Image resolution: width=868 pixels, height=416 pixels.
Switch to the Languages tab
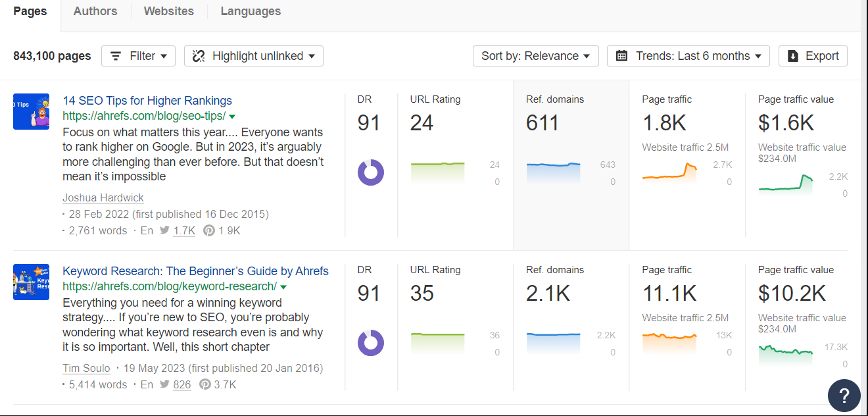(251, 11)
